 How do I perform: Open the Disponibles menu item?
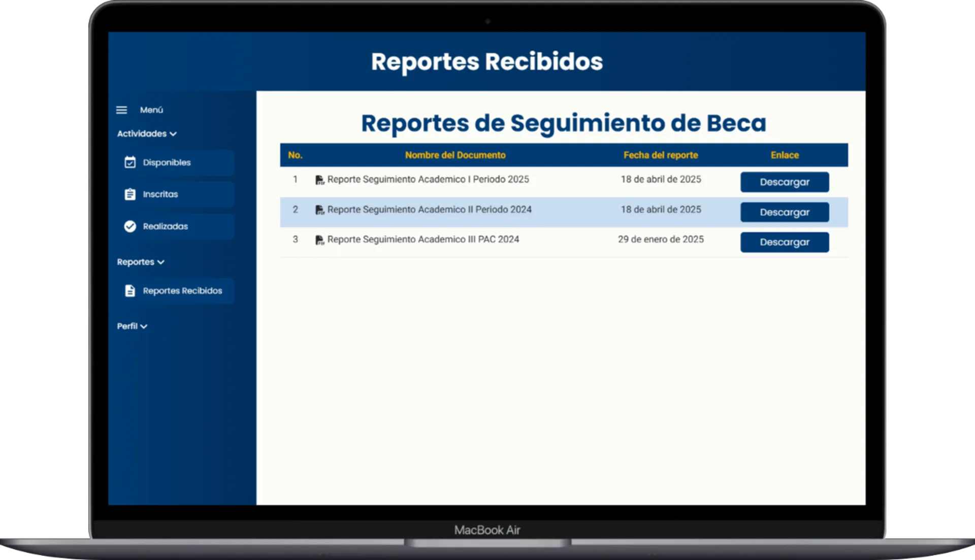coord(167,162)
